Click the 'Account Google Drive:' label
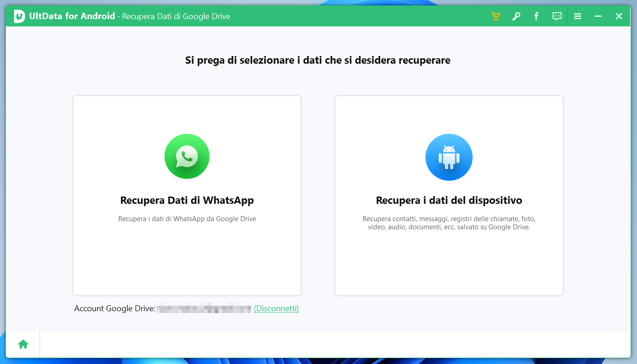637x364 pixels. (115, 308)
